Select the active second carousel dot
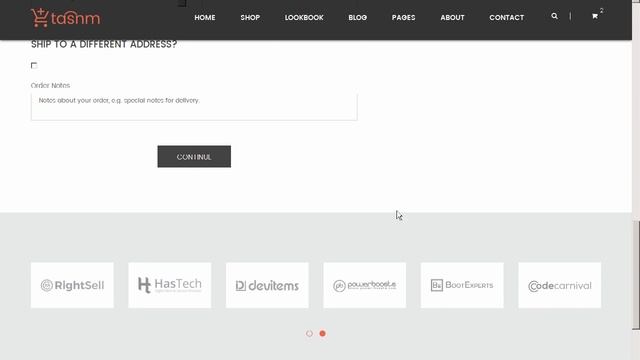Viewport: 640px width, 360px height. pyautogui.click(x=322, y=333)
